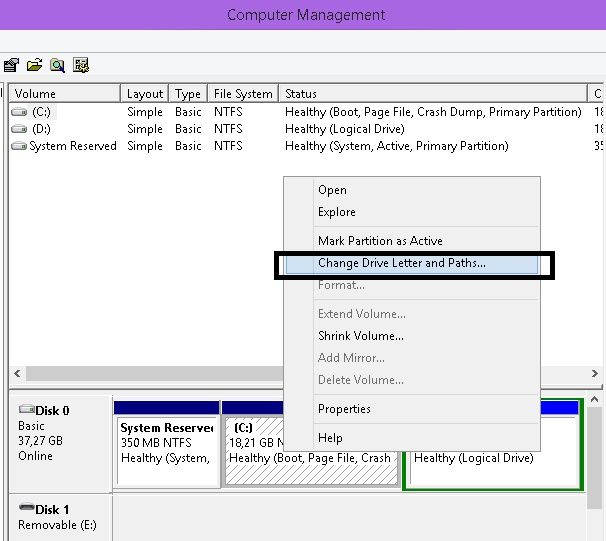Select the (C:) volume drive icon
This screenshot has height=541, width=606.
[19, 112]
